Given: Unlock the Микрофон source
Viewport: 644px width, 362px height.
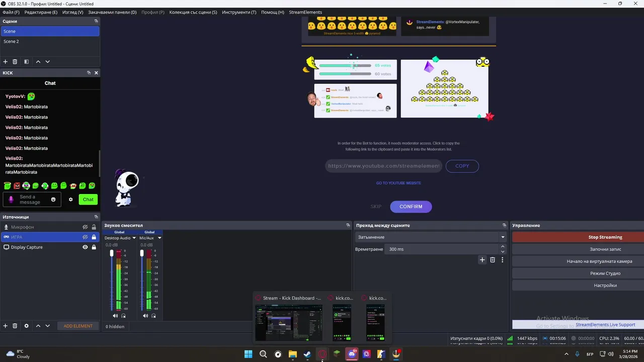Looking at the screenshot, I should pos(94,227).
